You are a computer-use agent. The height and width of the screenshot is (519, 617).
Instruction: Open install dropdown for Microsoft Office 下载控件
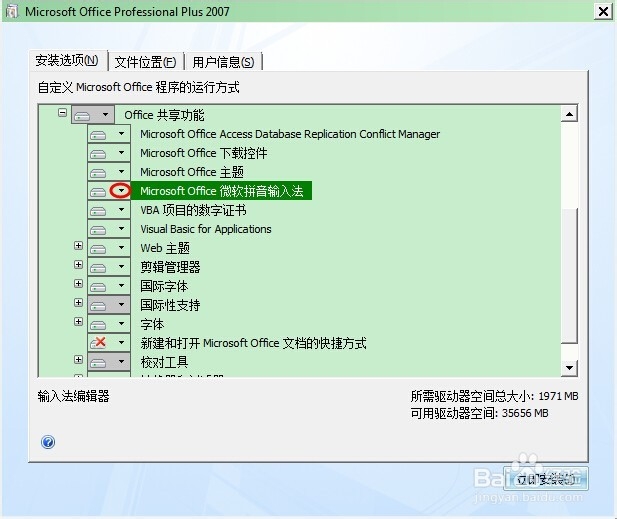pyautogui.click(x=121, y=153)
